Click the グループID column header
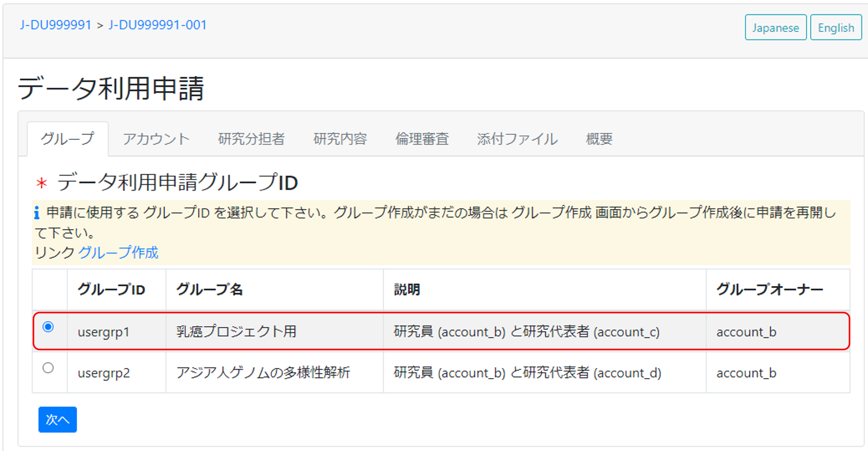This screenshot has height=451, width=868. [x=111, y=290]
